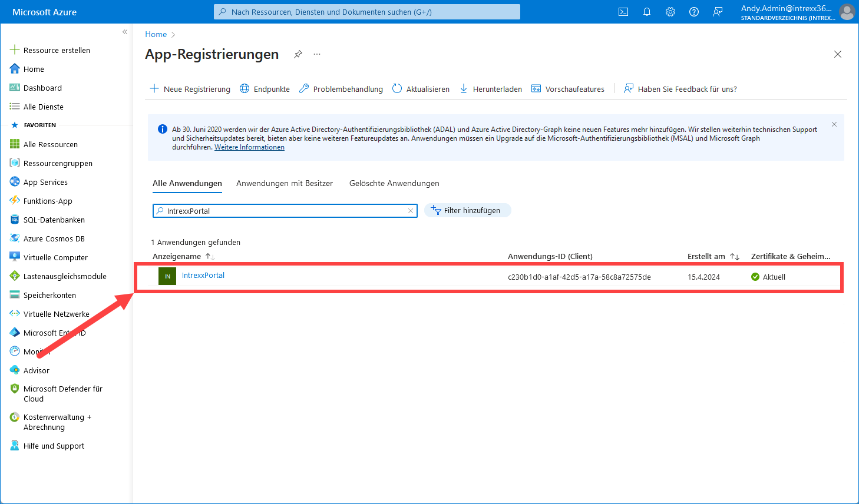Screen dimensions: 859x504
Task: Select Gelöschte Anwendungen tab
Action: click(394, 184)
